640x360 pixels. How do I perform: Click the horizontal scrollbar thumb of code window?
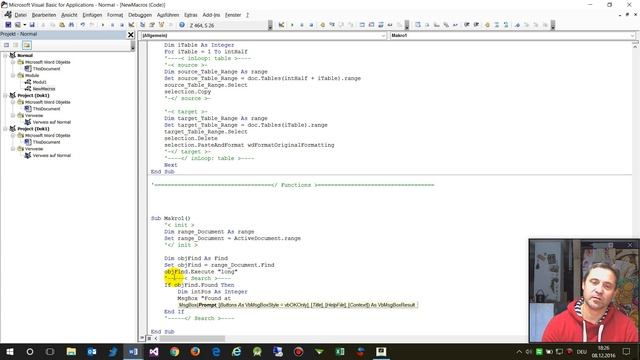(x=192, y=338)
